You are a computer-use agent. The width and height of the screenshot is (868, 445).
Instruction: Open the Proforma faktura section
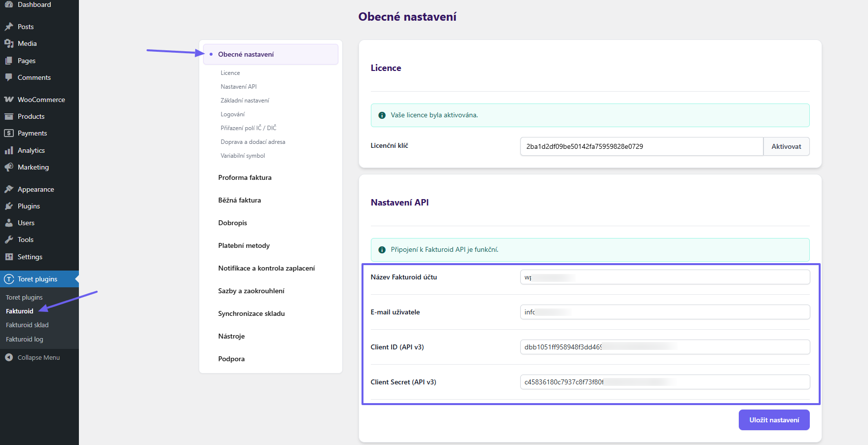pyautogui.click(x=245, y=177)
